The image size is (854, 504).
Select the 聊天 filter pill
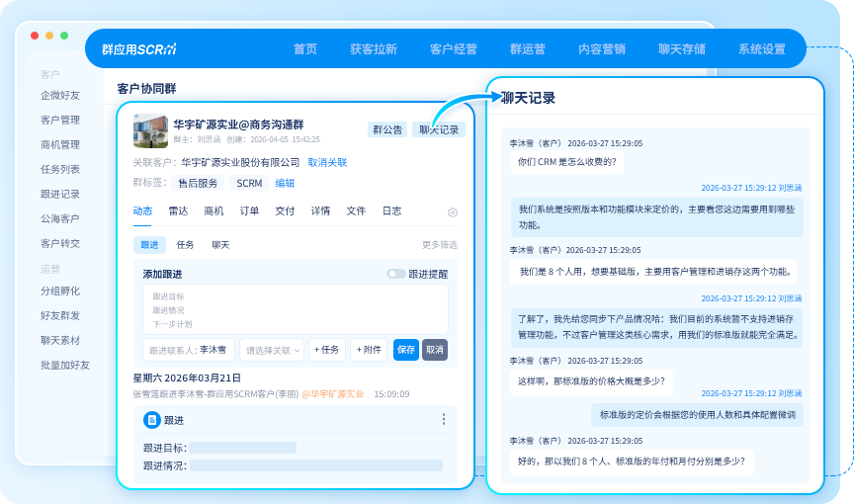click(220, 245)
